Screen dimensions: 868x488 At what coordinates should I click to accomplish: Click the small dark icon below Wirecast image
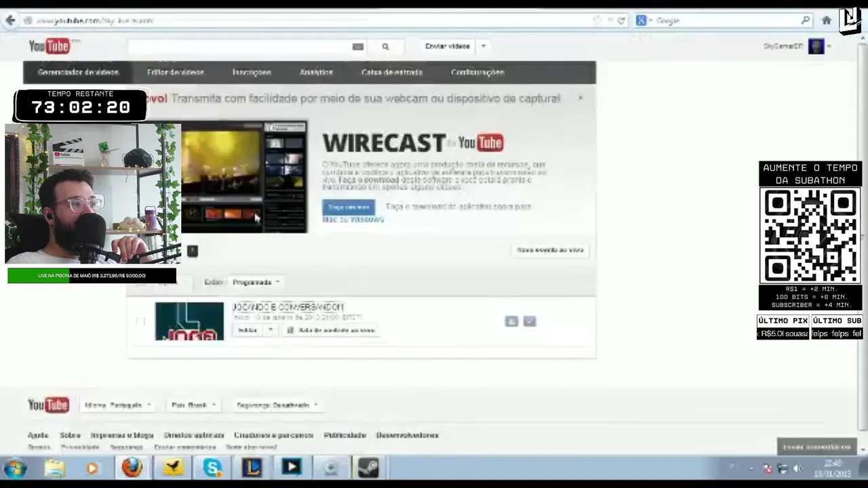point(193,251)
